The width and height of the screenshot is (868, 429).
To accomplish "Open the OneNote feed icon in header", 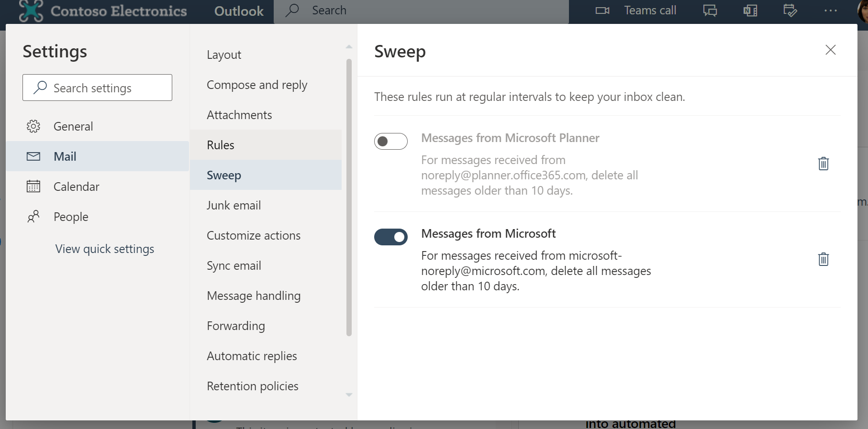I will [x=750, y=11].
